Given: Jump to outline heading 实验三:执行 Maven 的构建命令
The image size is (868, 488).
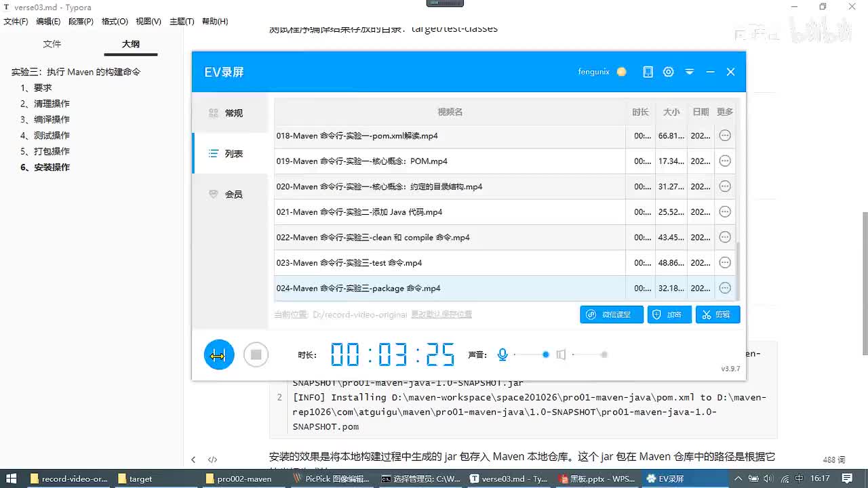Looking at the screenshot, I should click(x=76, y=72).
